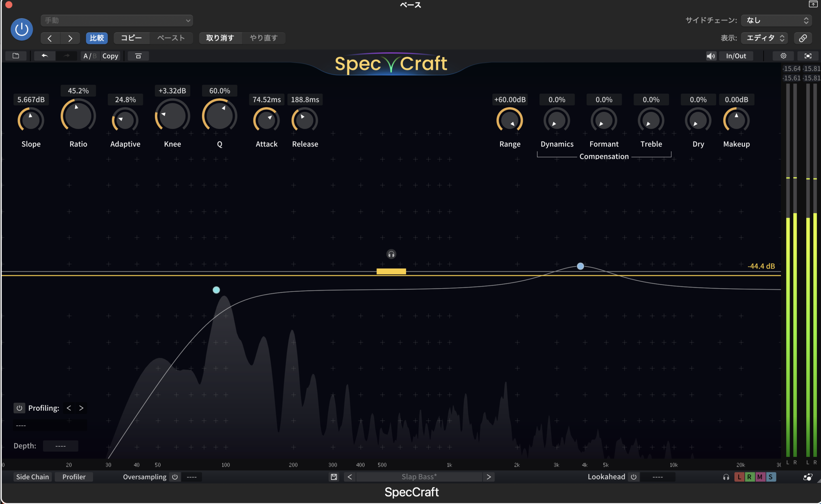
Task: Click the コピー button
Action: pyautogui.click(x=131, y=38)
